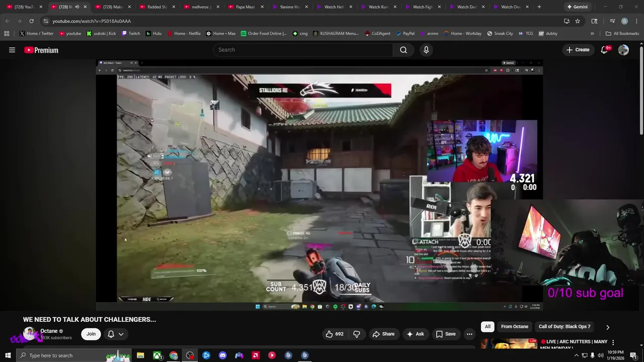Open the PayPal bookmark
Image resolution: width=644 pixels, height=362 pixels.
405,34
